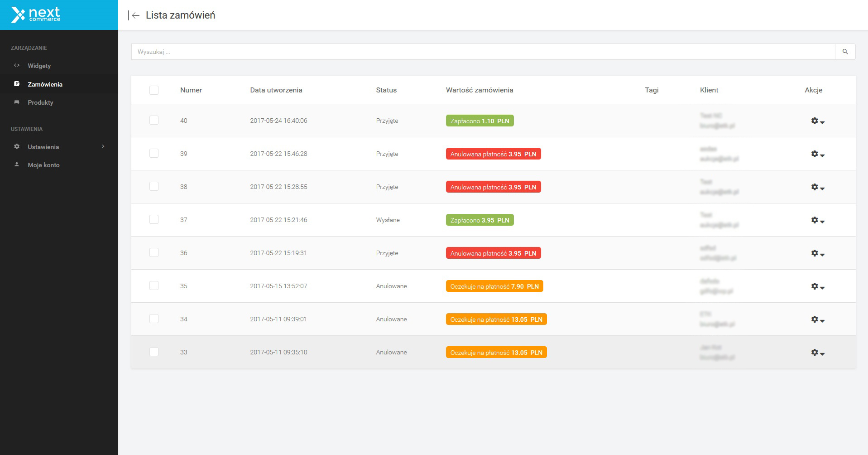Expand the Ustawienia submenu chevron
The width and height of the screenshot is (868, 455).
[x=103, y=146]
